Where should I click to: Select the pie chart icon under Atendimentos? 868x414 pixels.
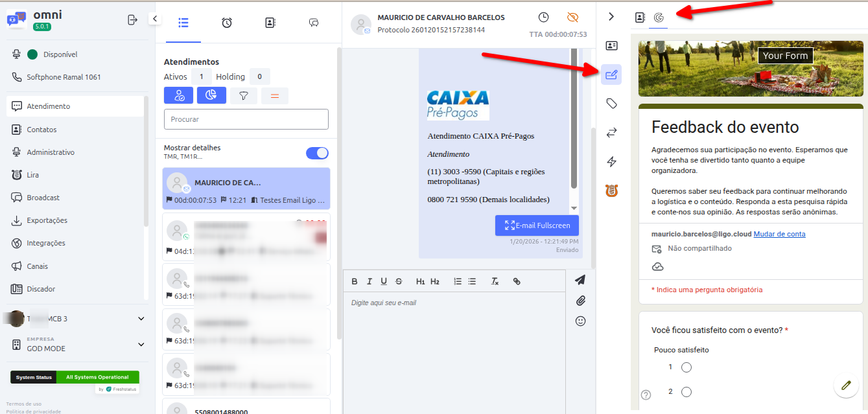point(211,95)
